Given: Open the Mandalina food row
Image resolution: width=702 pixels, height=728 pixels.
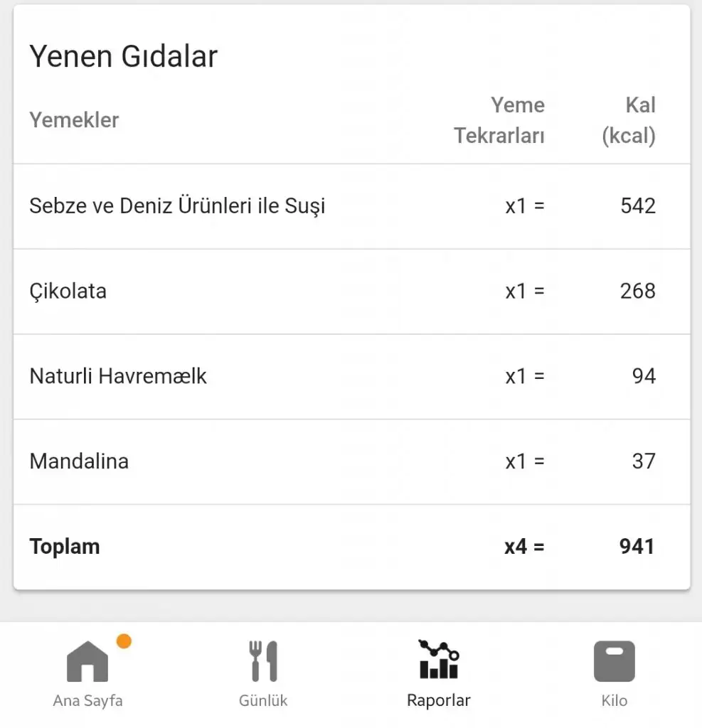Looking at the screenshot, I should [79, 461].
